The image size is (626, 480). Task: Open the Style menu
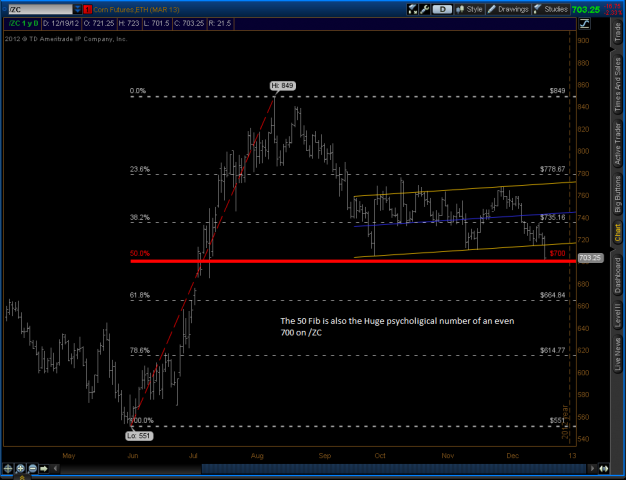point(469,9)
